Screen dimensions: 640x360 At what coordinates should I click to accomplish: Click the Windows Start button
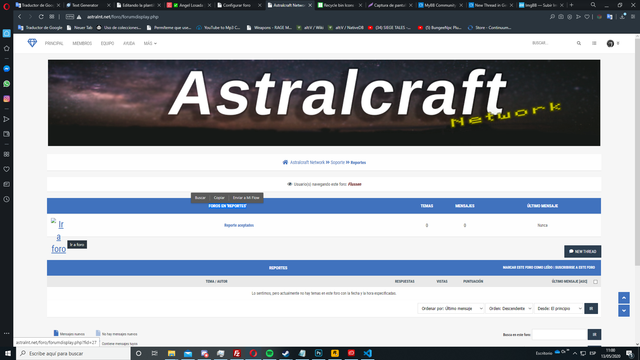tap(8, 353)
